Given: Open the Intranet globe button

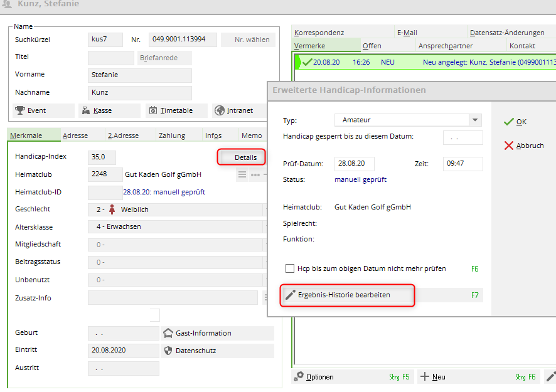Looking at the screenshot, I should (x=242, y=110).
